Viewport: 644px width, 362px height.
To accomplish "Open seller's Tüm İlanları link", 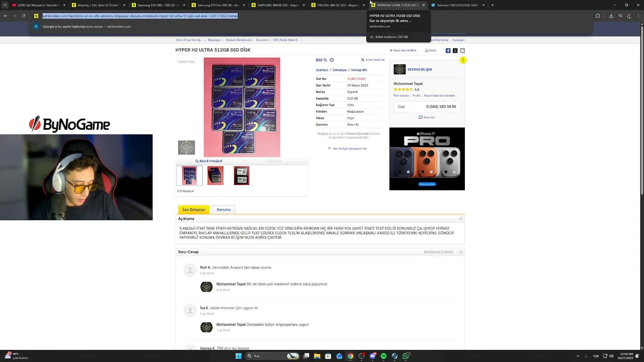I will pos(401,96).
